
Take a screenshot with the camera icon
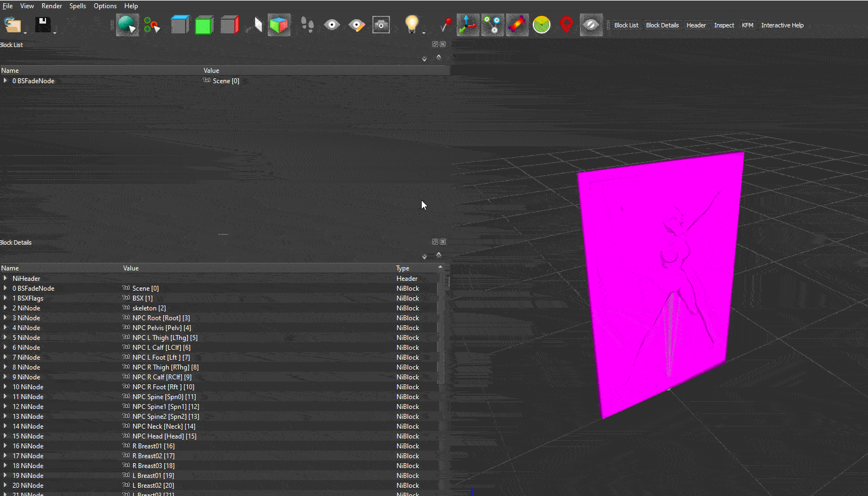(381, 25)
